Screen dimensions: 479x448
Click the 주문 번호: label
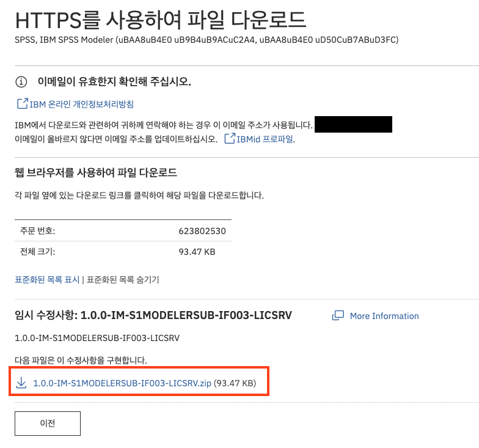coord(38,231)
